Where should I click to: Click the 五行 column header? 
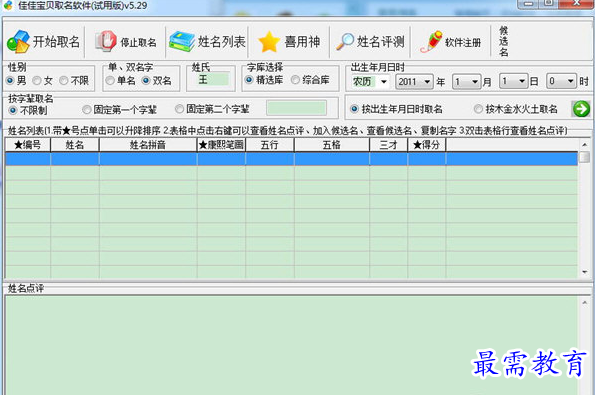tap(270, 145)
